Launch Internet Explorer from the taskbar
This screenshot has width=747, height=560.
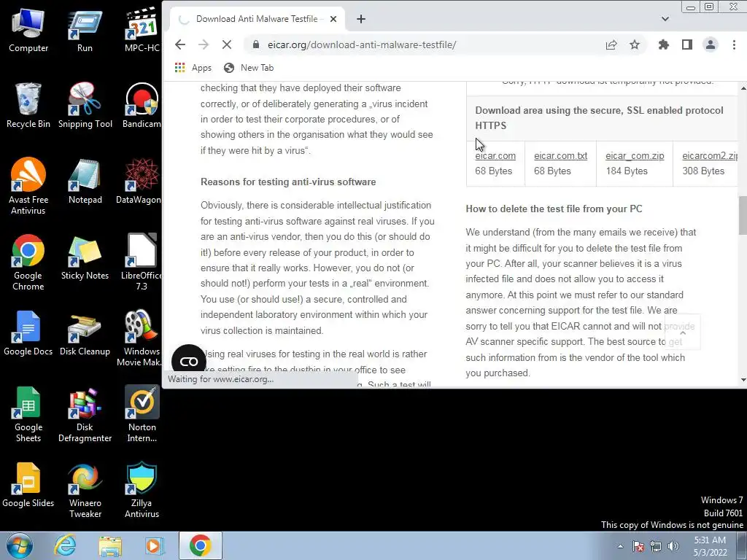[x=65, y=545]
